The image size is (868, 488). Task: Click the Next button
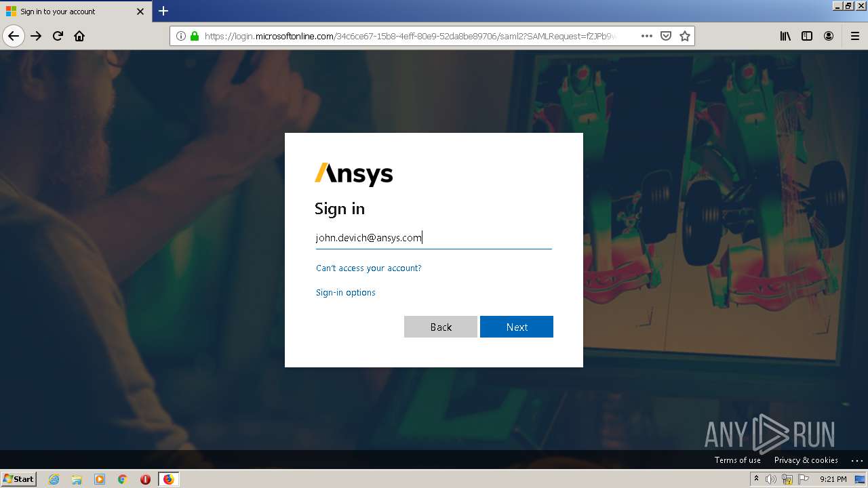(x=517, y=327)
